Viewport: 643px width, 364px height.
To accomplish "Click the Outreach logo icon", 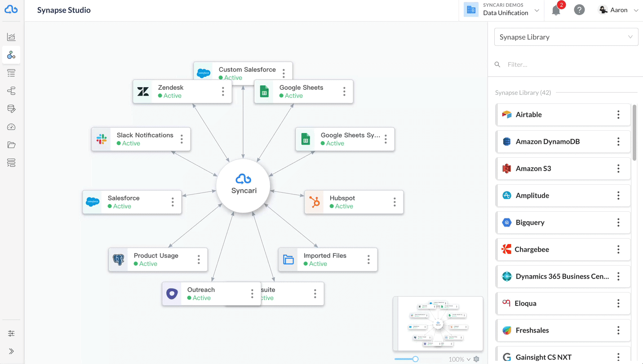I will point(172,294).
